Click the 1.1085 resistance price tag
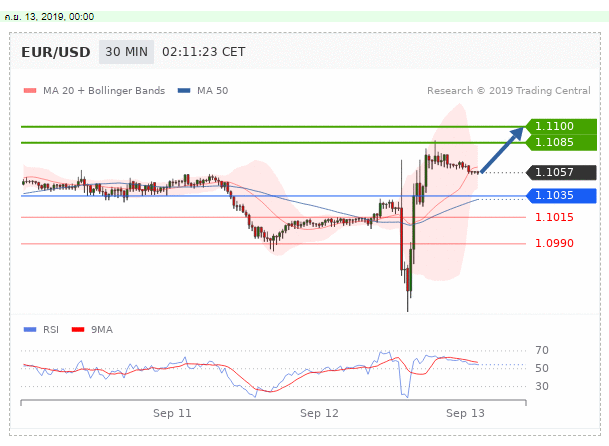The width and height of the screenshot is (609, 446). pyautogui.click(x=561, y=143)
